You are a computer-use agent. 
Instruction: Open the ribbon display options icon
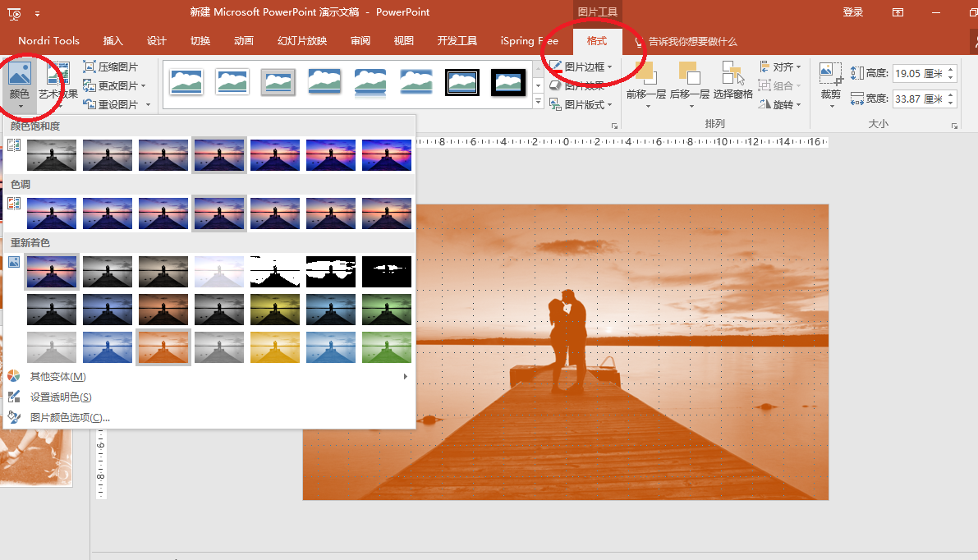click(898, 11)
